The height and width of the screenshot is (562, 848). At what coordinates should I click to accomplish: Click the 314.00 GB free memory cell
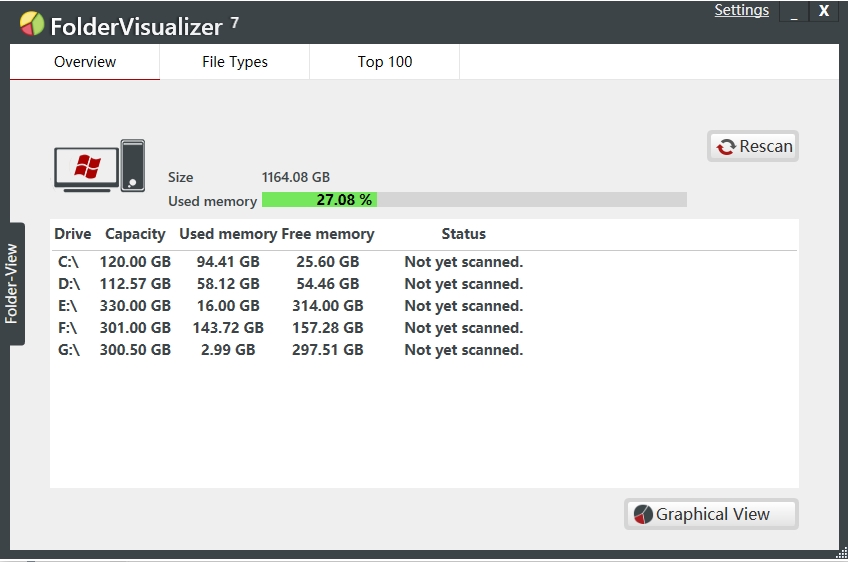tap(328, 306)
